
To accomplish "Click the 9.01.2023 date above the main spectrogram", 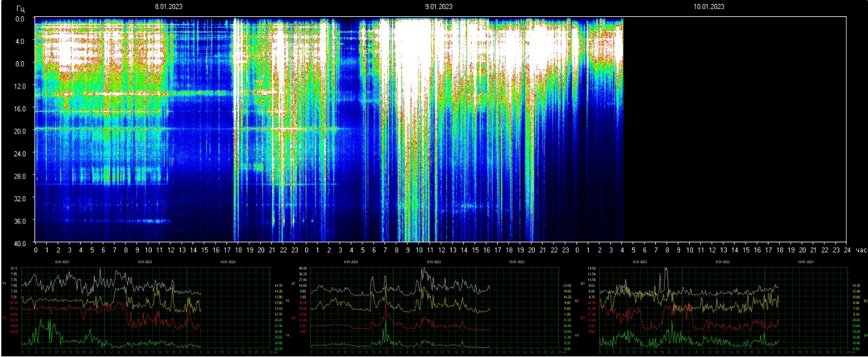I will pyautogui.click(x=439, y=6).
